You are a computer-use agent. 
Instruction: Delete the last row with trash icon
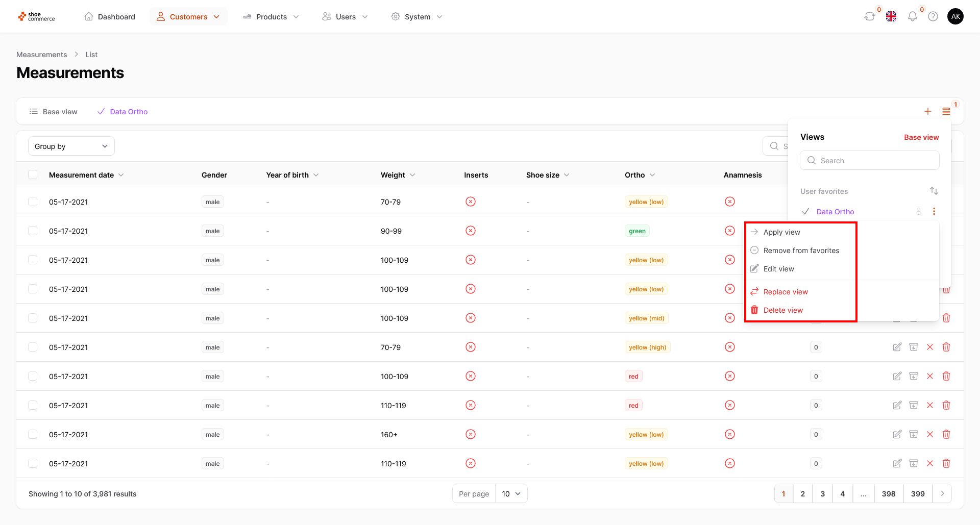click(x=946, y=463)
